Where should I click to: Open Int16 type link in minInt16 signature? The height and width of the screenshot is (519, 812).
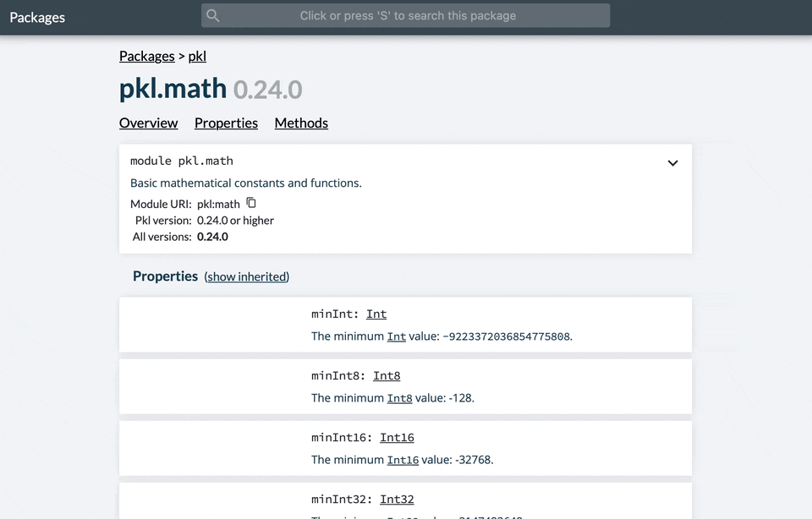coord(397,437)
